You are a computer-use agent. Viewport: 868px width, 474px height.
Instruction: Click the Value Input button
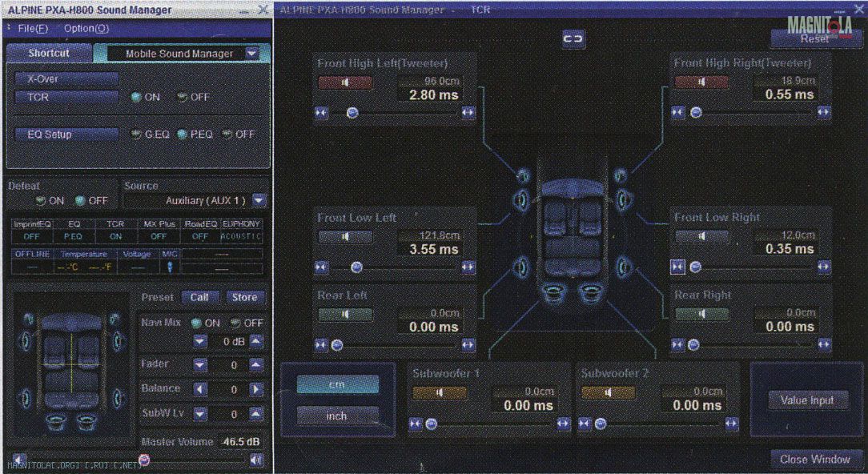pyautogui.click(x=808, y=400)
